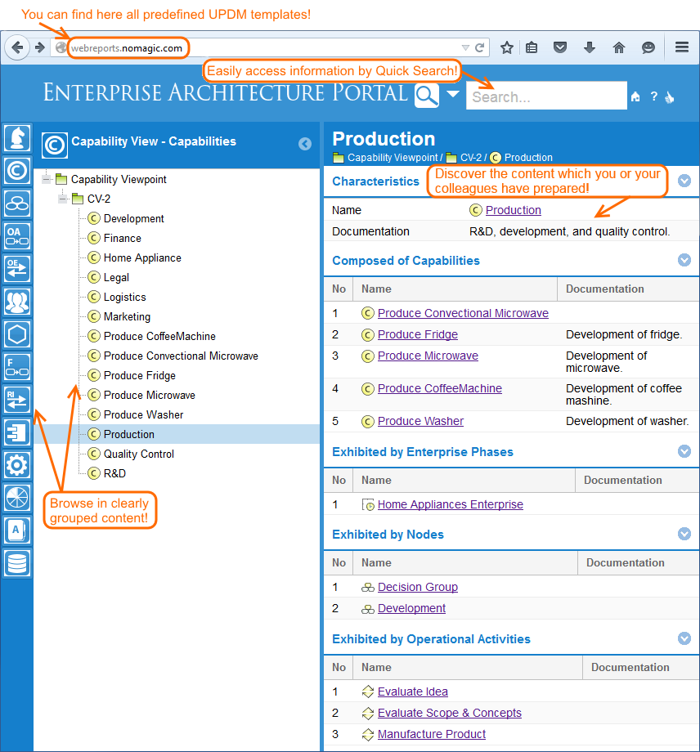The image size is (700, 752).
Task: Select Production in the tree
Action: (x=129, y=435)
